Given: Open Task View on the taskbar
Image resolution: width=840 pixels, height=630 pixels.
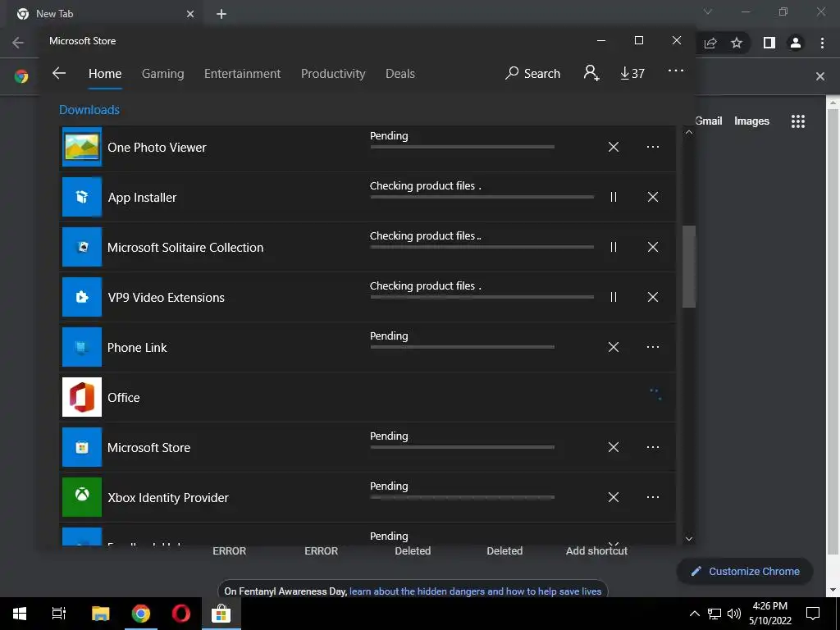Looking at the screenshot, I should click(x=59, y=614).
